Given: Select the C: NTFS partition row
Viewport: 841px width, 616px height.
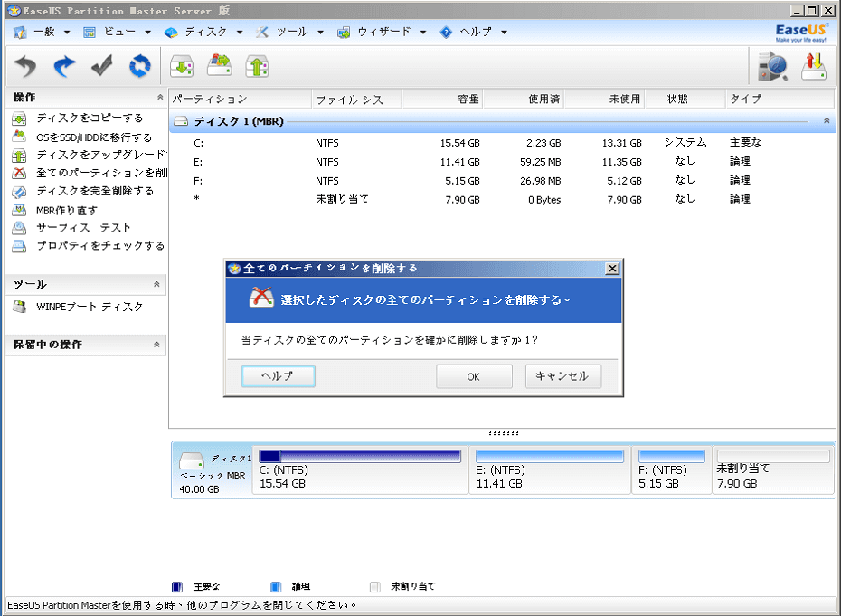Looking at the screenshot, I should point(502,143).
